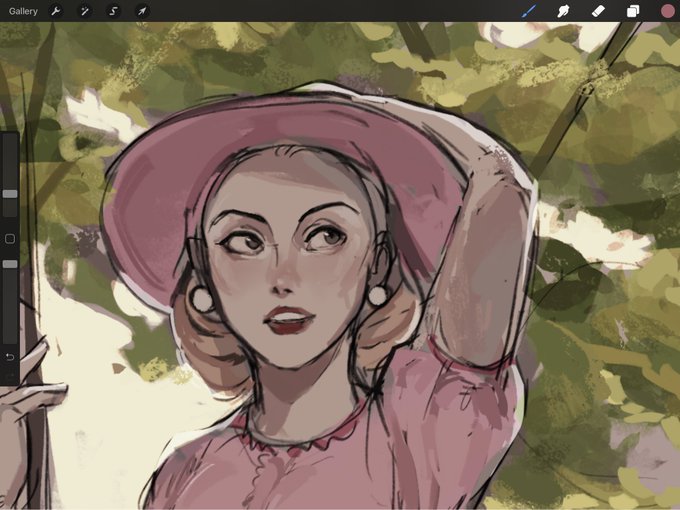Select the Brush tool
680x510 pixels.
click(x=529, y=11)
